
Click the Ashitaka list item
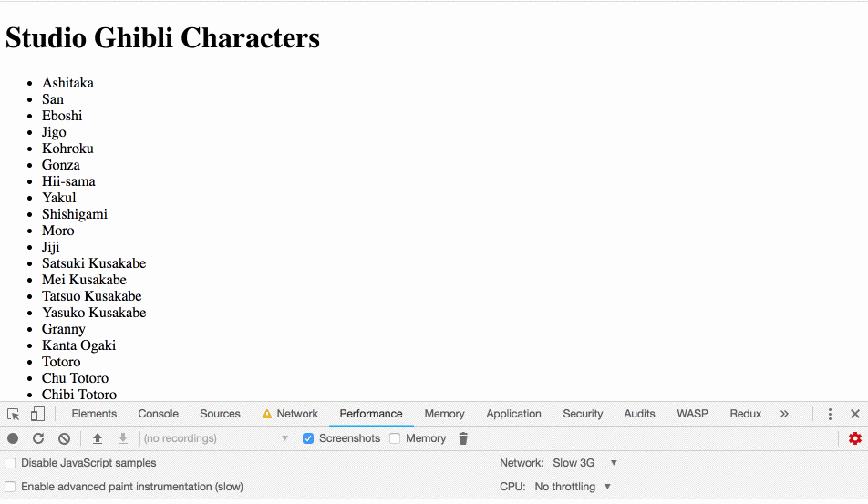[x=67, y=83]
